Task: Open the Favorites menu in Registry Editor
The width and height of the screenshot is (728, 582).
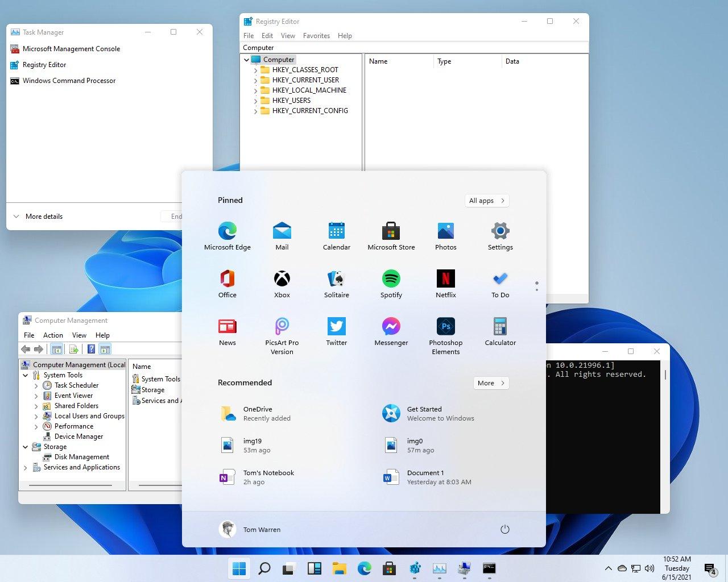Action: pyautogui.click(x=316, y=35)
